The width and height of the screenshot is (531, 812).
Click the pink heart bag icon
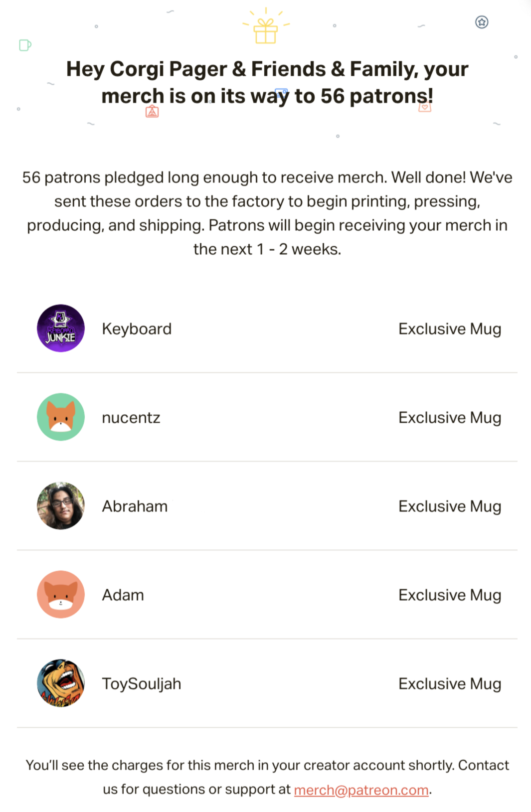click(425, 106)
